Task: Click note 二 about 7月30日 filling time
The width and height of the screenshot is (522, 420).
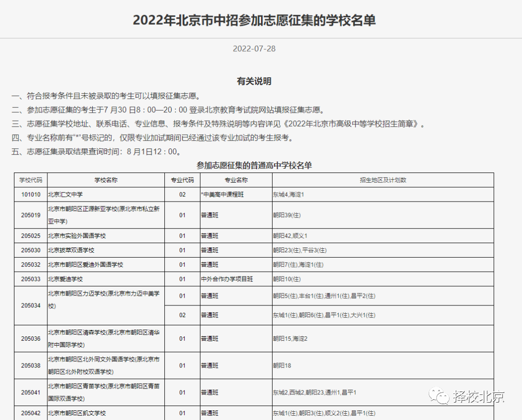Action: click(168, 110)
